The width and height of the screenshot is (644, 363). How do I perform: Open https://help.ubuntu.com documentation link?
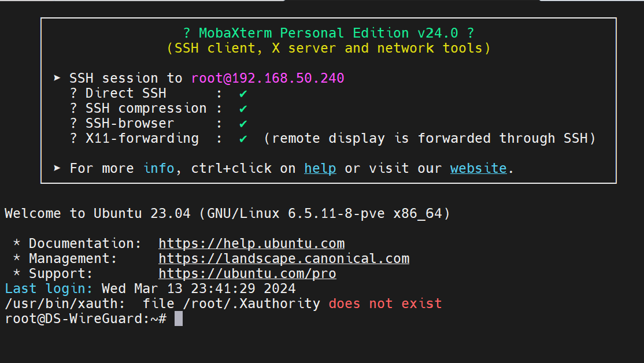(251, 243)
